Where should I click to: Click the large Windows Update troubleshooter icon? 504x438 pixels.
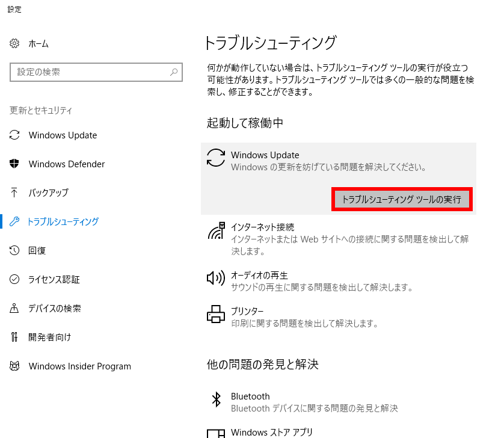click(216, 158)
